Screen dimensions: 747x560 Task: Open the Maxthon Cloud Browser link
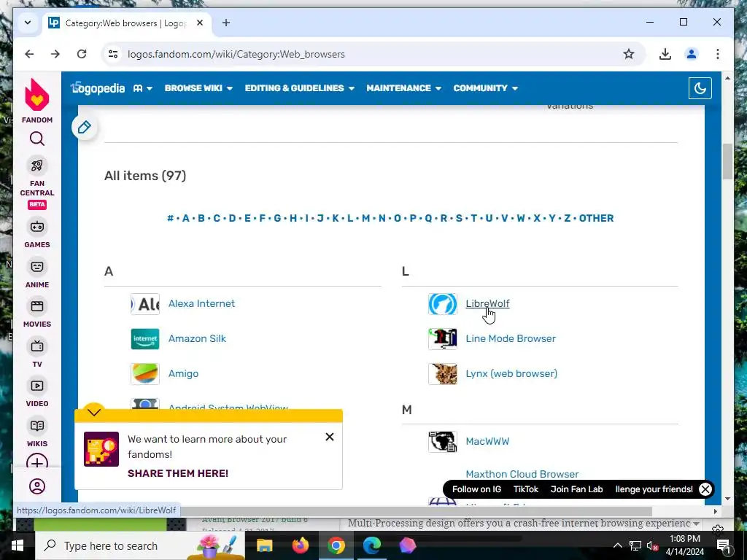click(522, 474)
